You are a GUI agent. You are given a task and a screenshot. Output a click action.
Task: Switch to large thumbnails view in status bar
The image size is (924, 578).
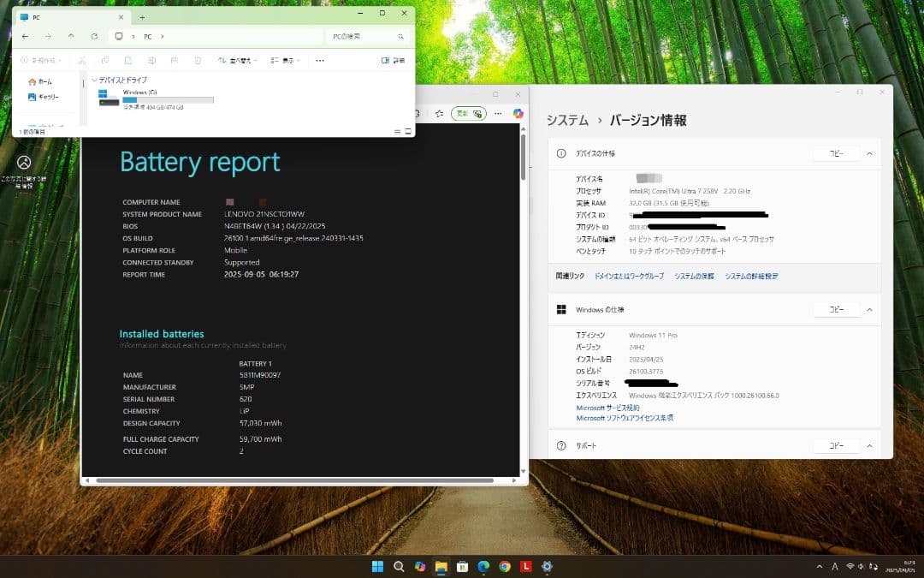point(408,130)
